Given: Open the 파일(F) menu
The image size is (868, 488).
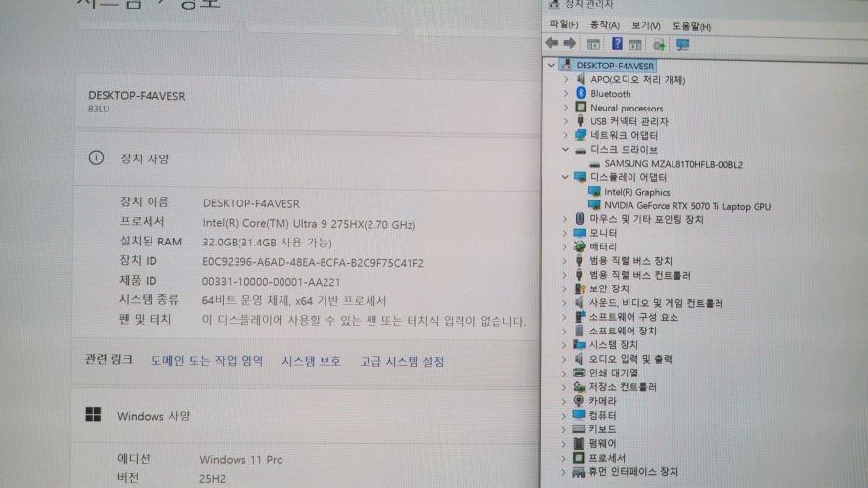Looking at the screenshot, I should tap(564, 24).
